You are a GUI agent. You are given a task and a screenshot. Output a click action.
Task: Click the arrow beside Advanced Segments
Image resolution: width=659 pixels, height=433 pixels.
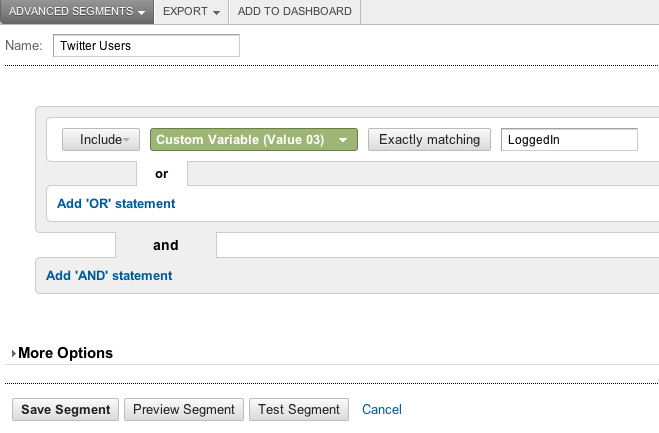point(143,13)
